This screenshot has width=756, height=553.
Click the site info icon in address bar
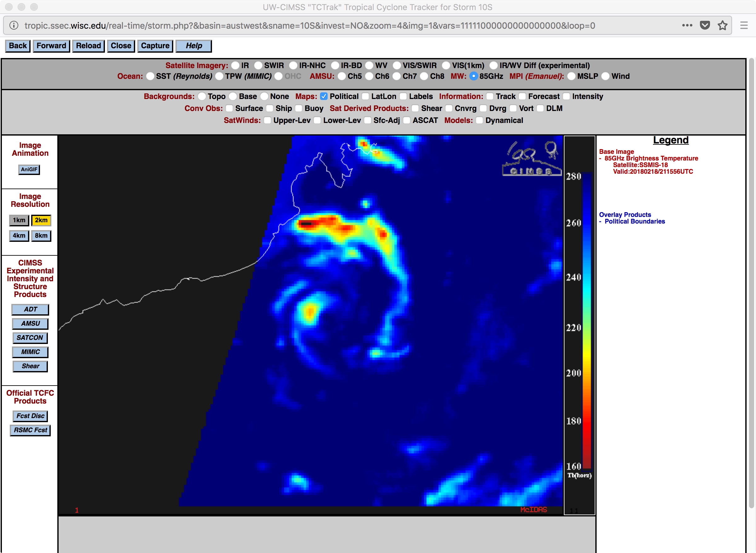14,26
